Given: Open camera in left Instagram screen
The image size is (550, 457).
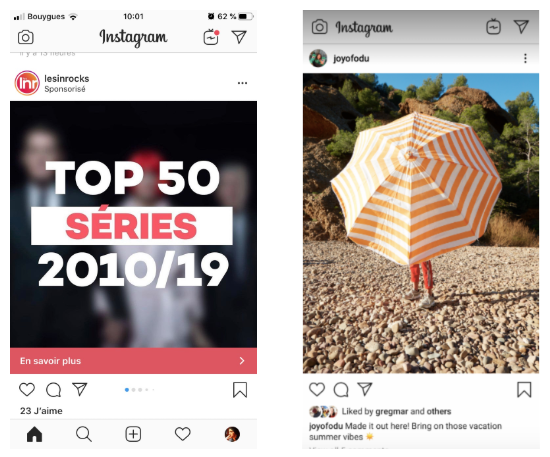Looking at the screenshot, I should point(26,37).
